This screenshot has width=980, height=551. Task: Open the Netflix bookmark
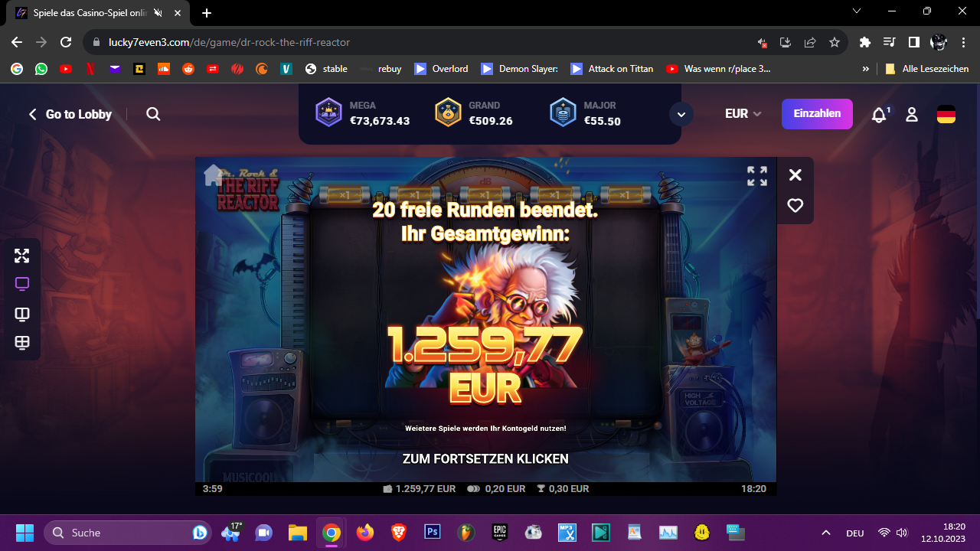pos(90,69)
